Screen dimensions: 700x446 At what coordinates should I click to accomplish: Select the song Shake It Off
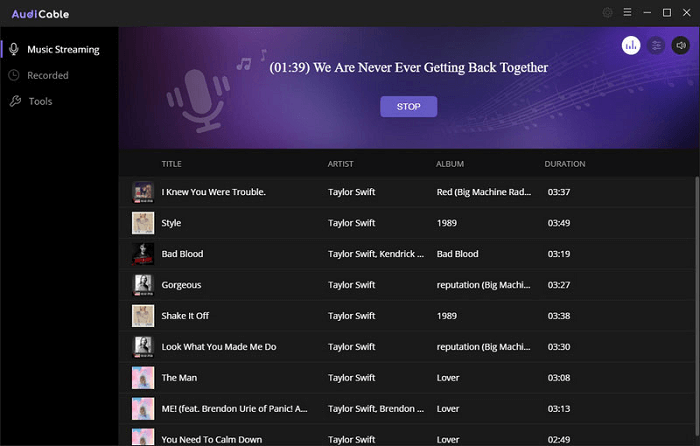(185, 316)
